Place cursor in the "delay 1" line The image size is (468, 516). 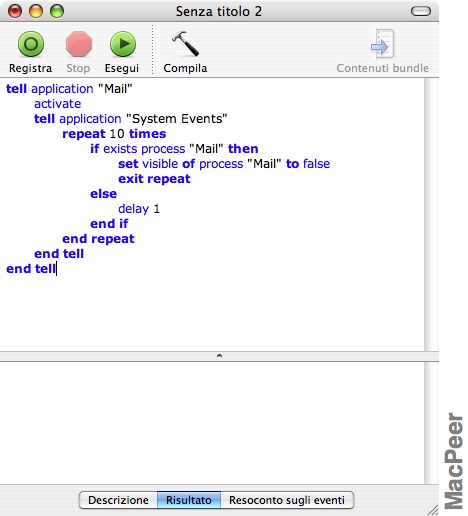coord(139,209)
